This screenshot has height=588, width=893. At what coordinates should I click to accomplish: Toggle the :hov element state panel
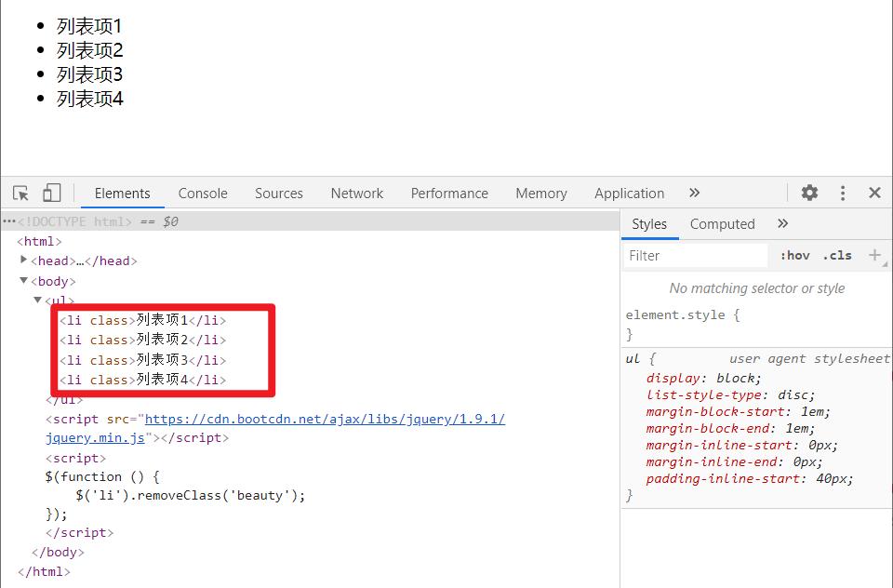click(x=794, y=255)
